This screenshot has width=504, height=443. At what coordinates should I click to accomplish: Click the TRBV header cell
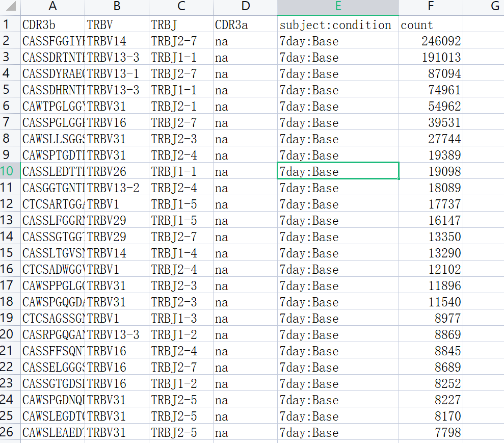pos(116,24)
